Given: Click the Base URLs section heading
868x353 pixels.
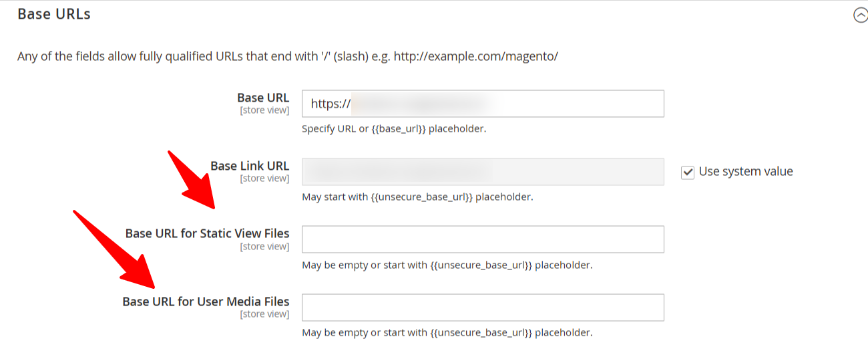Looking at the screenshot, I should click(54, 14).
